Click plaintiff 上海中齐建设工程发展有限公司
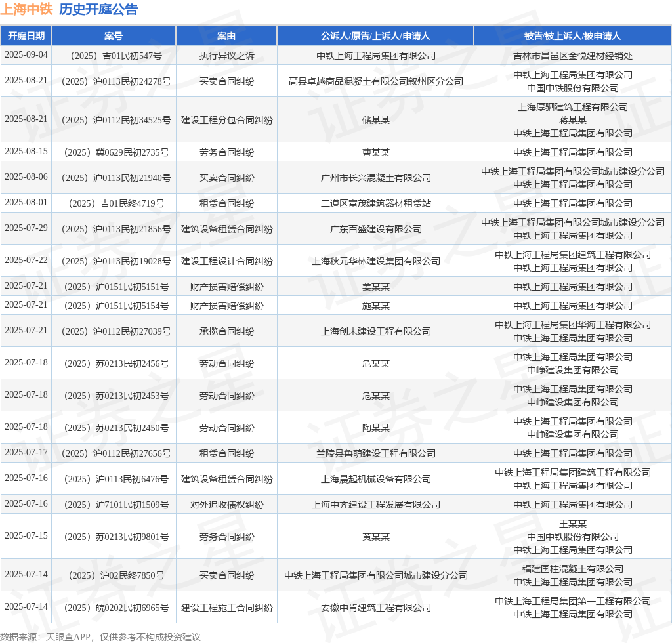This screenshot has height=643, width=672. pyautogui.click(x=376, y=505)
